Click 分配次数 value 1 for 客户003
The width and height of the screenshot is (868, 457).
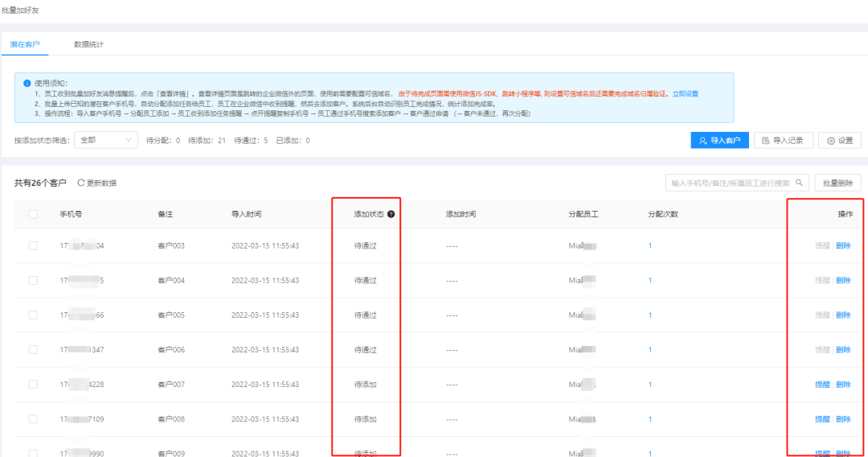click(650, 246)
